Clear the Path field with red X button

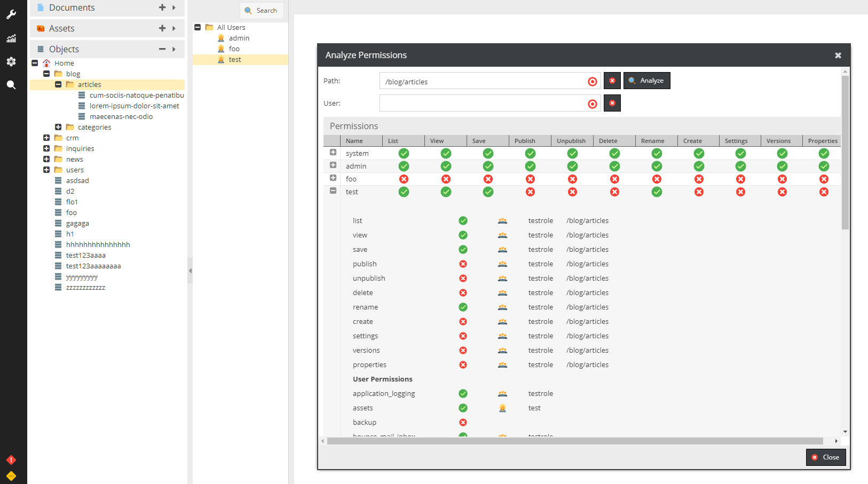612,81
